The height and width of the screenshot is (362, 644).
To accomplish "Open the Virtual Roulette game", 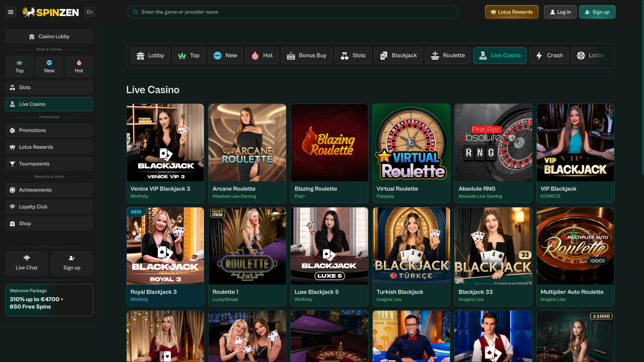I will [x=411, y=153].
